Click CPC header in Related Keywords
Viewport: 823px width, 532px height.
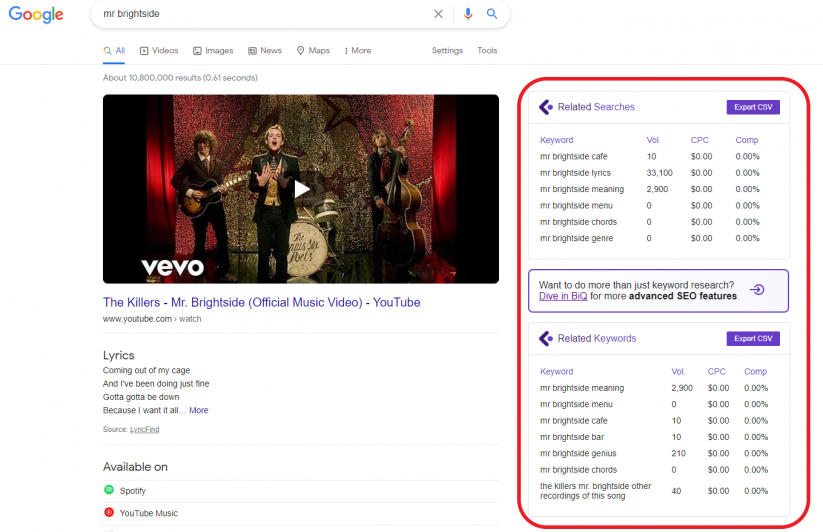(716, 371)
